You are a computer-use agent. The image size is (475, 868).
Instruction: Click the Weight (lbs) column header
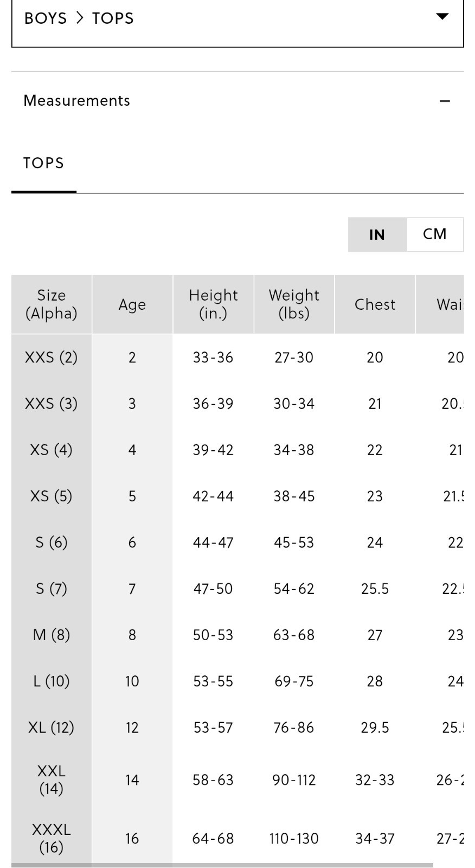point(294,304)
